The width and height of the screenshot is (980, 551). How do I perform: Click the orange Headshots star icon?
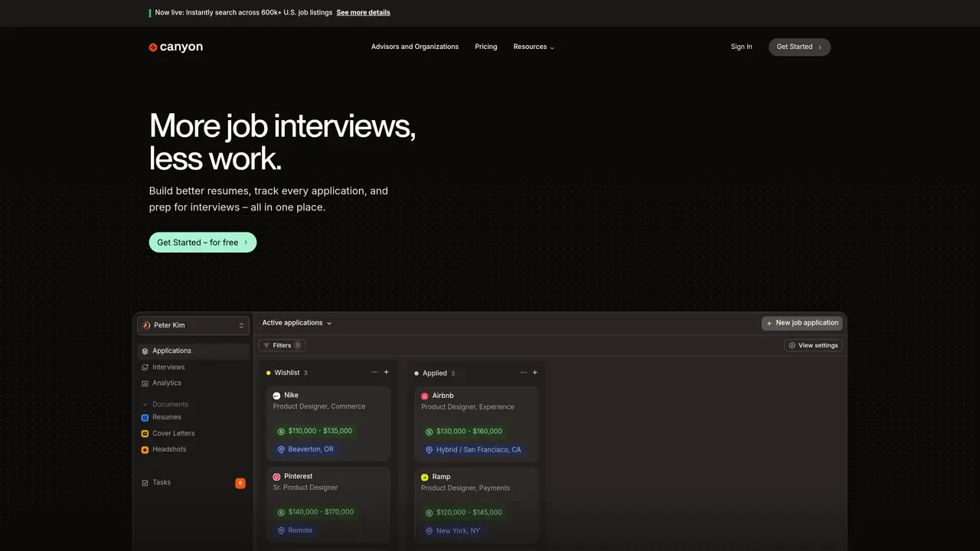145,450
